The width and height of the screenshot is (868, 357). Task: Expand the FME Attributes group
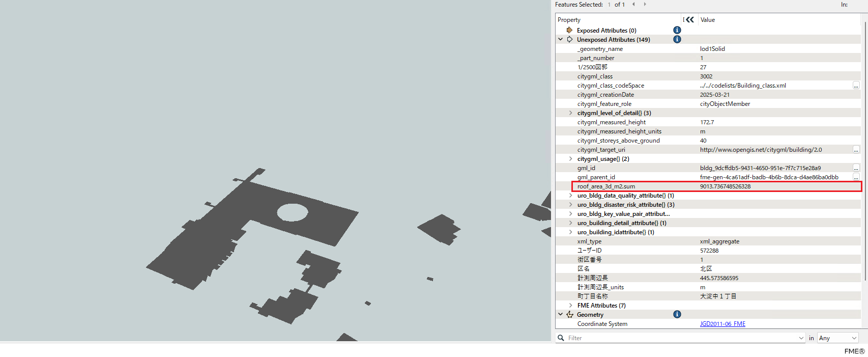570,306
